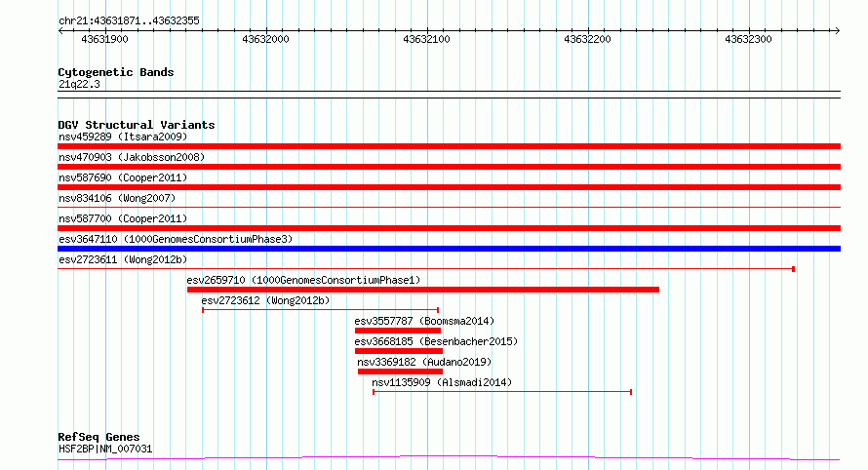Select the nsv459289 red variant bar
Viewport: 868px width, 470px height.
point(449,146)
